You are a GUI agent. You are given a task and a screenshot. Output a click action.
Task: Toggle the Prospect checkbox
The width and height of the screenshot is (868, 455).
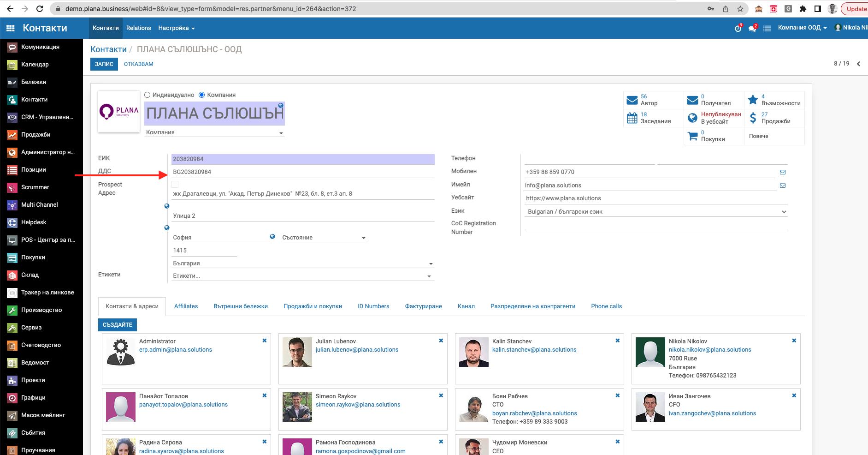[175, 184]
